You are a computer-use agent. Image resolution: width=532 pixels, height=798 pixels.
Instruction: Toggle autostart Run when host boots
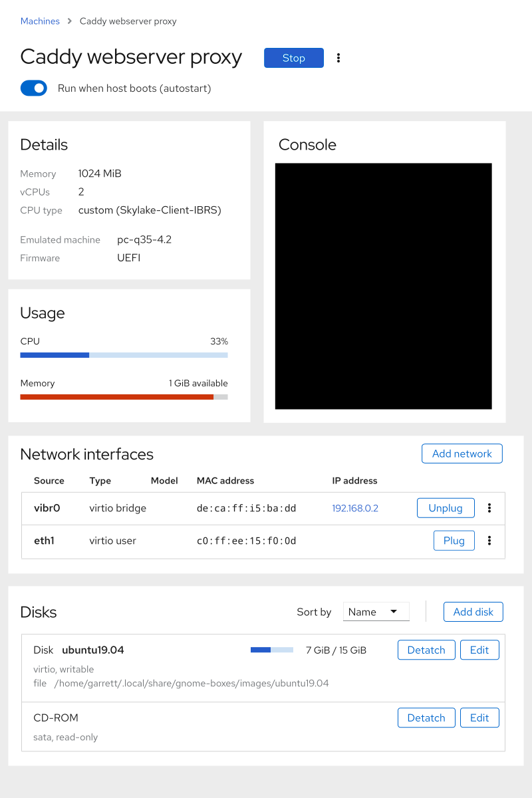(33, 88)
